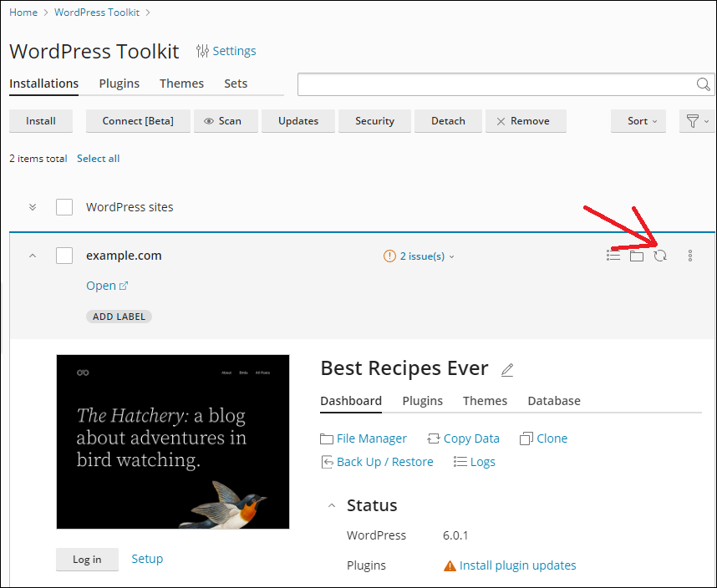Click the search magnifier icon
Screen dimensions: 717x588
pyautogui.click(x=704, y=84)
